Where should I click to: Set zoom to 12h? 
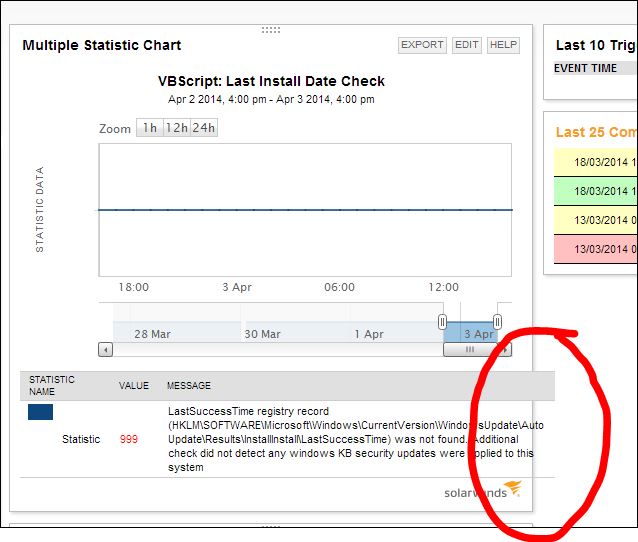[x=177, y=128]
